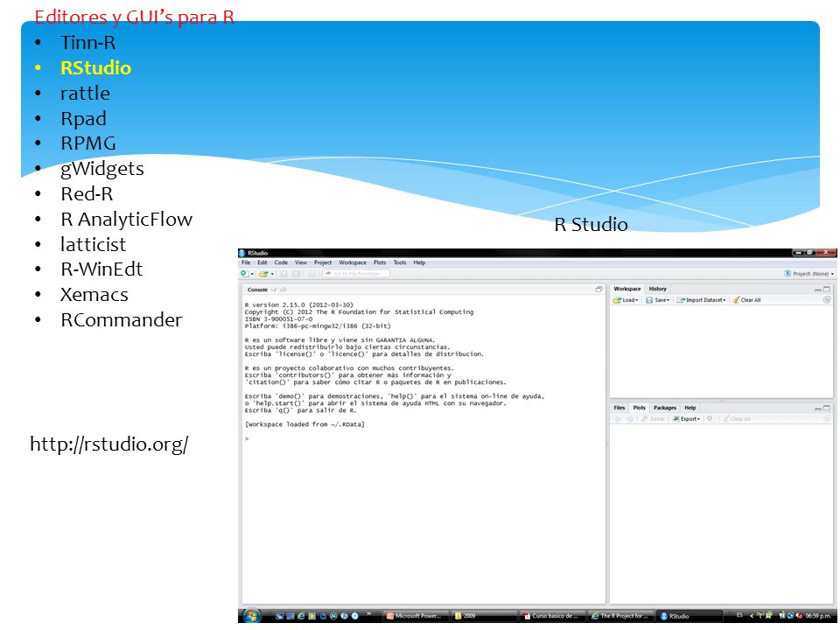Click the Zoom plot button
The height and width of the screenshot is (630, 840).
tap(653, 419)
